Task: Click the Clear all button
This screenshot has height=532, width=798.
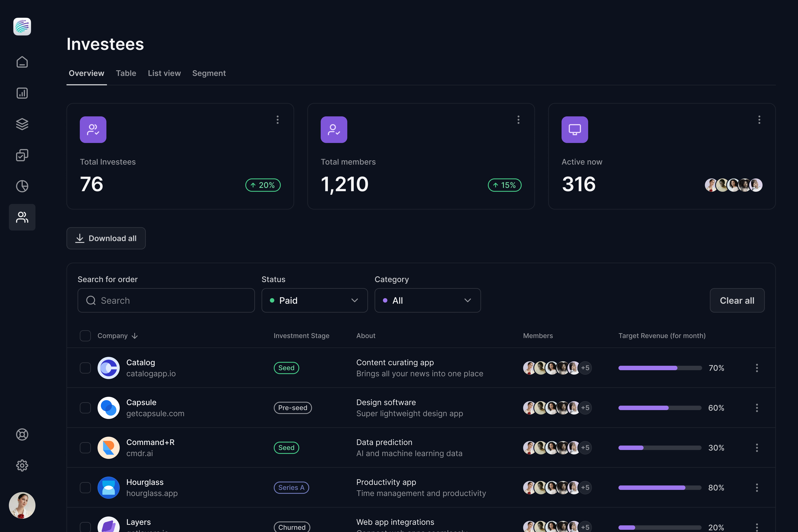Action: [737, 300]
